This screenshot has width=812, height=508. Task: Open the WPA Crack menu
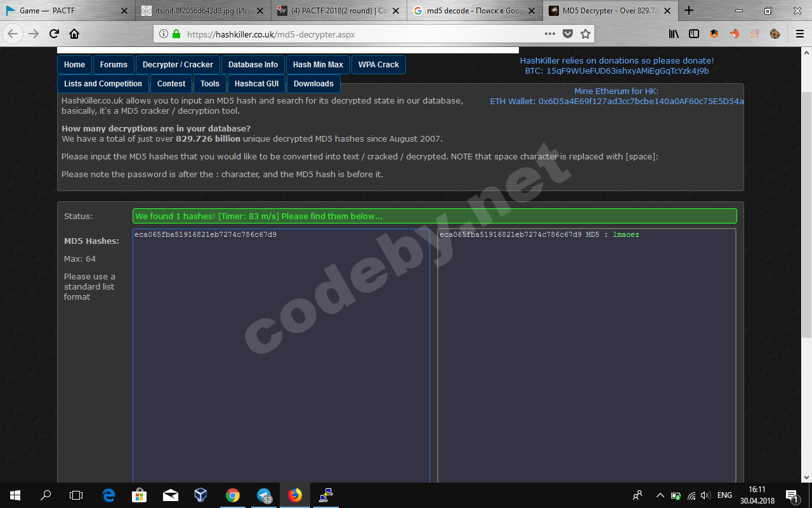click(x=379, y=65)
